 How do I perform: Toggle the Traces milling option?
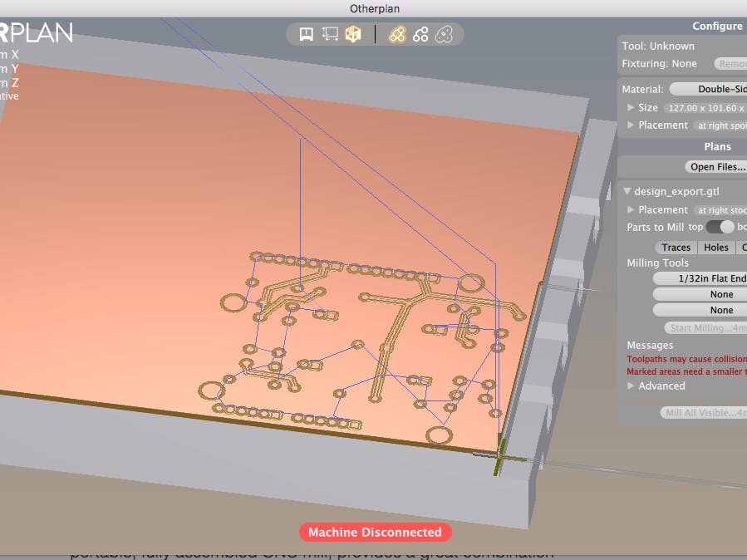(675, 247)
